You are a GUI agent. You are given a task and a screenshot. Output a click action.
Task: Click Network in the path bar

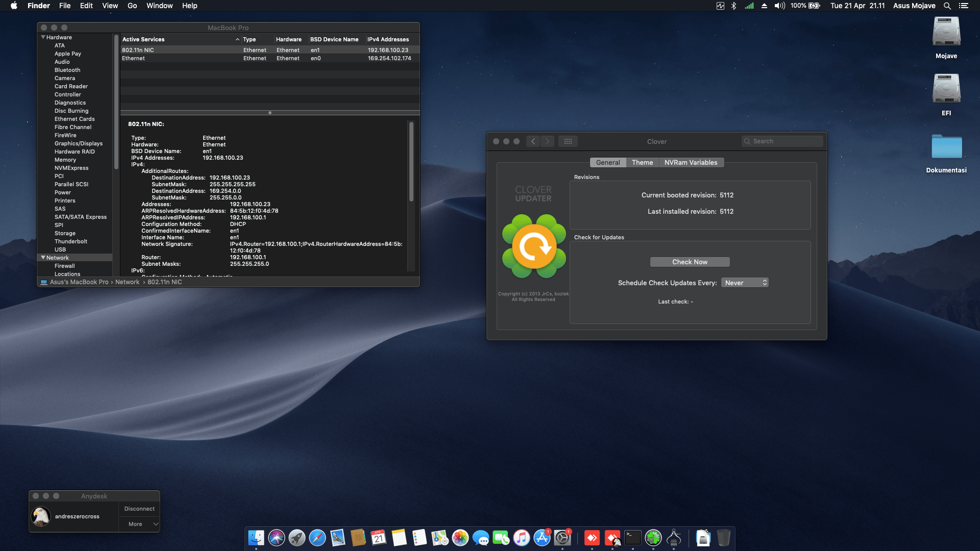pos(127,282)
